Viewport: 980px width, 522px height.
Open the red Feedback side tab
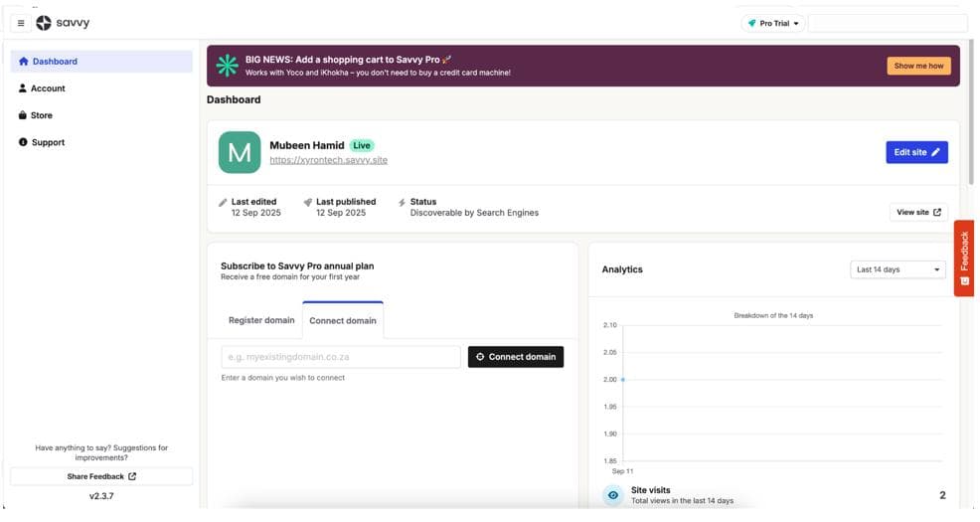click(x=963, y=258)
